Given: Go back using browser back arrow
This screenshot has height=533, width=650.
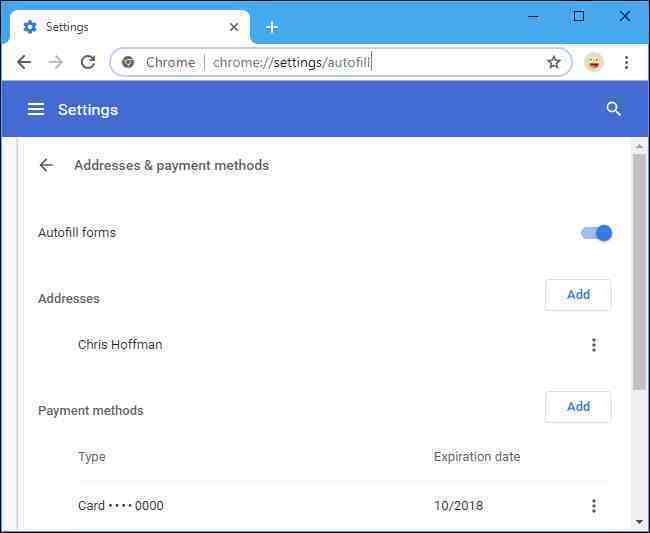Looking at the screenshot, I should tap(24, 63).
